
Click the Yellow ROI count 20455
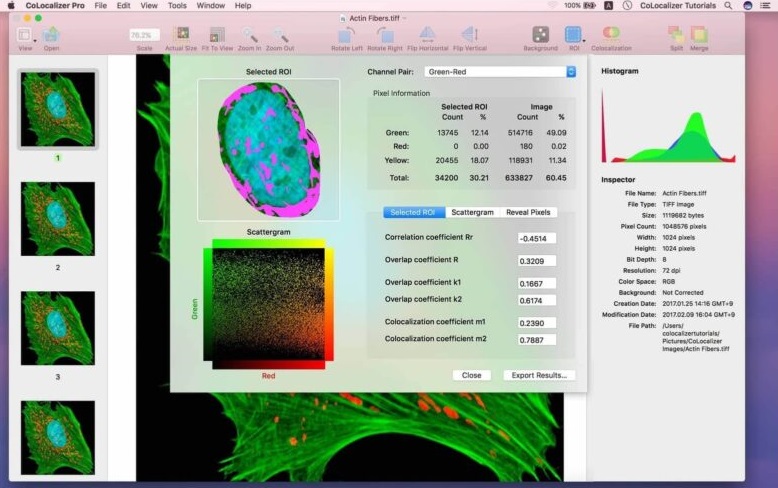(x=447, y=161)
